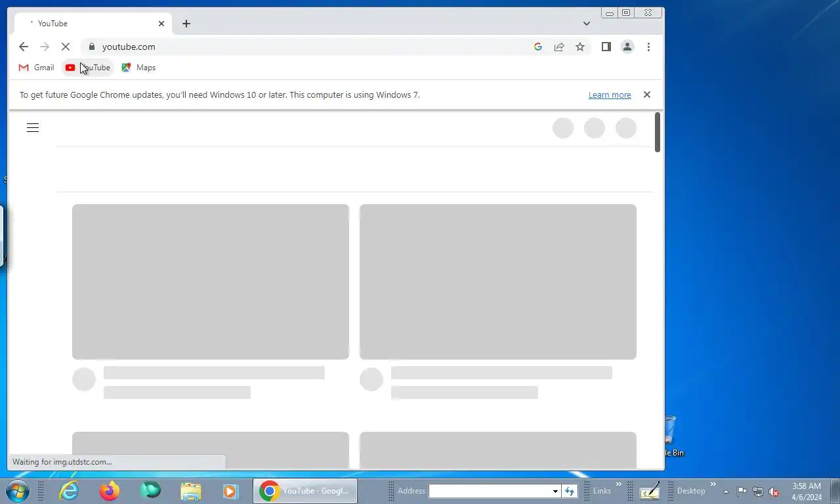Open Windows Start menu

coord(17,491)
